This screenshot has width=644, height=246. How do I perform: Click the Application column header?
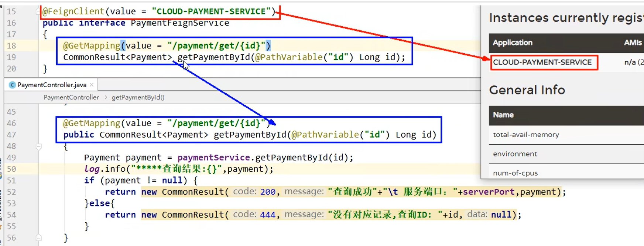[x=513, y=43]
